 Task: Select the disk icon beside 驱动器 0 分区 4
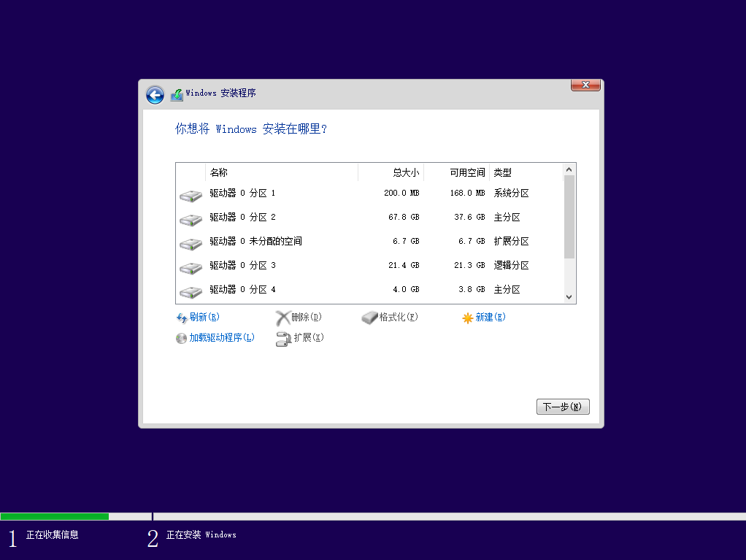pos(190,291)
